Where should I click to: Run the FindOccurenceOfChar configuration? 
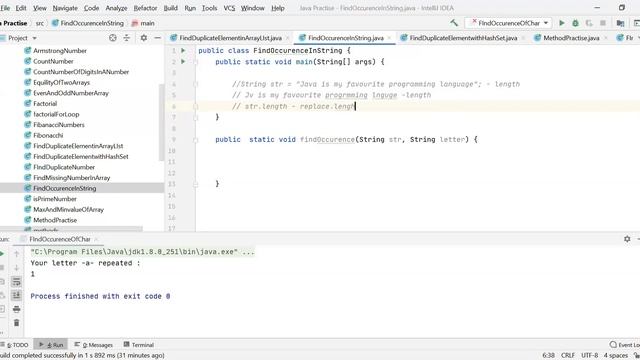pos(562,23)
